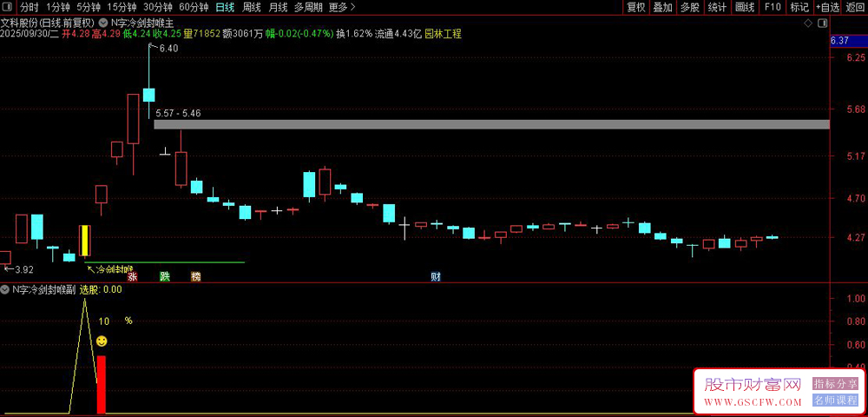
Task: Switch to the 60分钟 chart period
Action: (x=194, y=7)
